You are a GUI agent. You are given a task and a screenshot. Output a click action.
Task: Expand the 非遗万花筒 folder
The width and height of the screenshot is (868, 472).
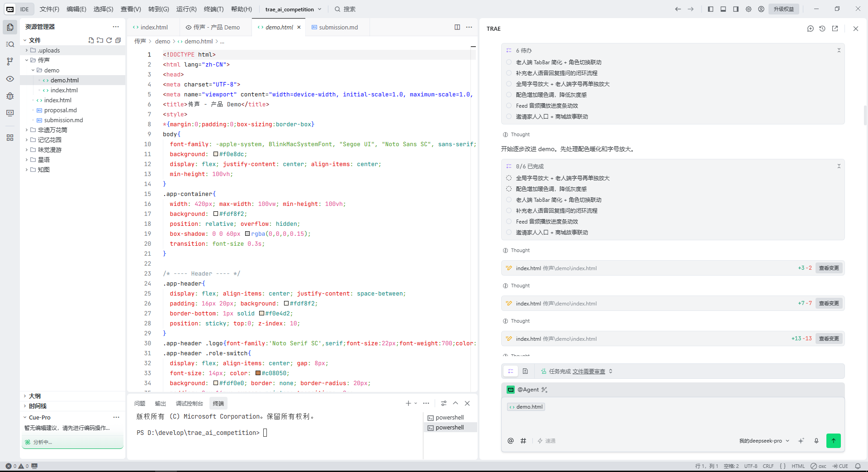(27, 130)
